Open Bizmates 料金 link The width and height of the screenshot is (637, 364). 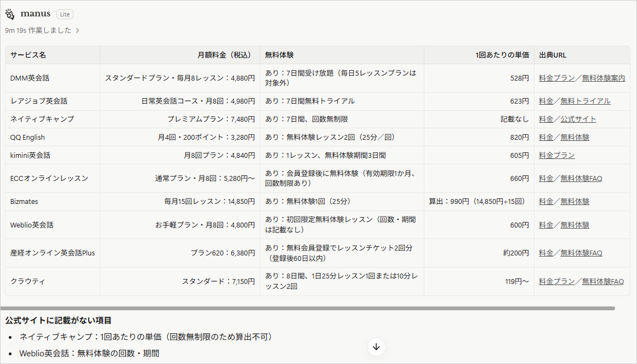(x=546, y=202)
